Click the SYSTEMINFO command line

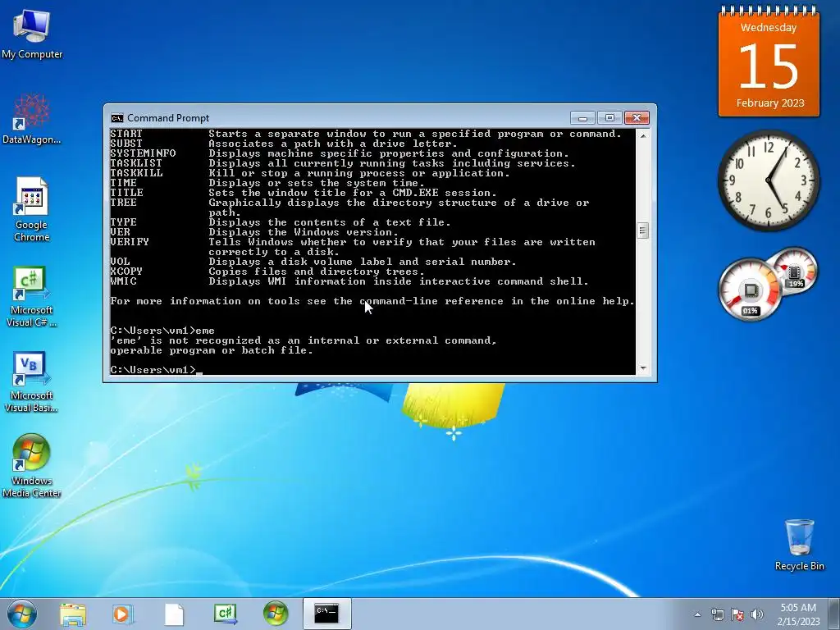pyautogui.click(x=340, y=153)
